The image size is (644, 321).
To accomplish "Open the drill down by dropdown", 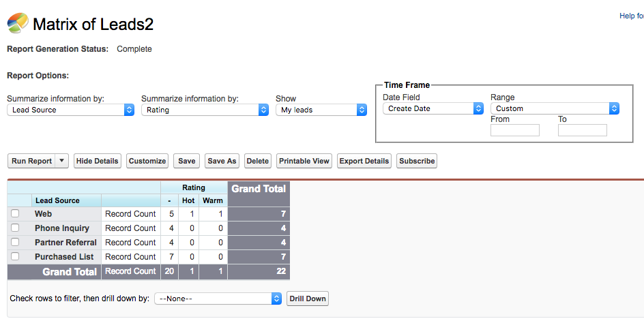I will (218, 299).
